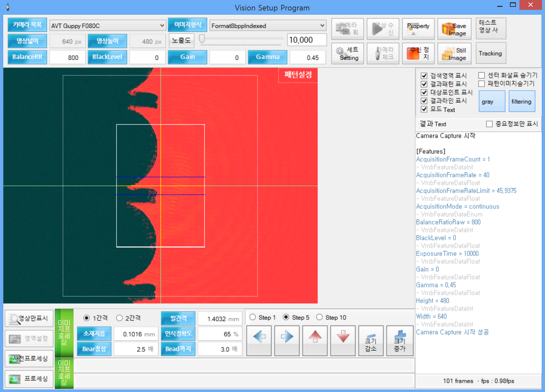The height and width of the screenshot is (392, 545).
Task: Click the Tracking button
Action: coord(490,53)
